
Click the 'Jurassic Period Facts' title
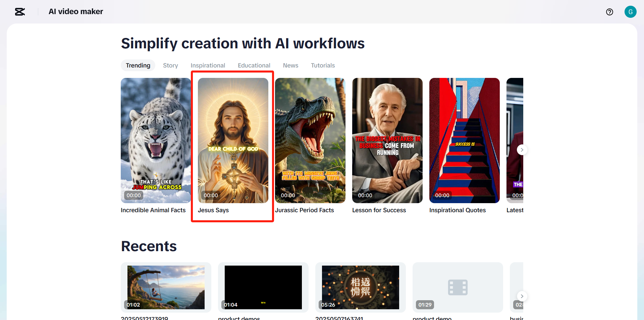pos(305,210)
